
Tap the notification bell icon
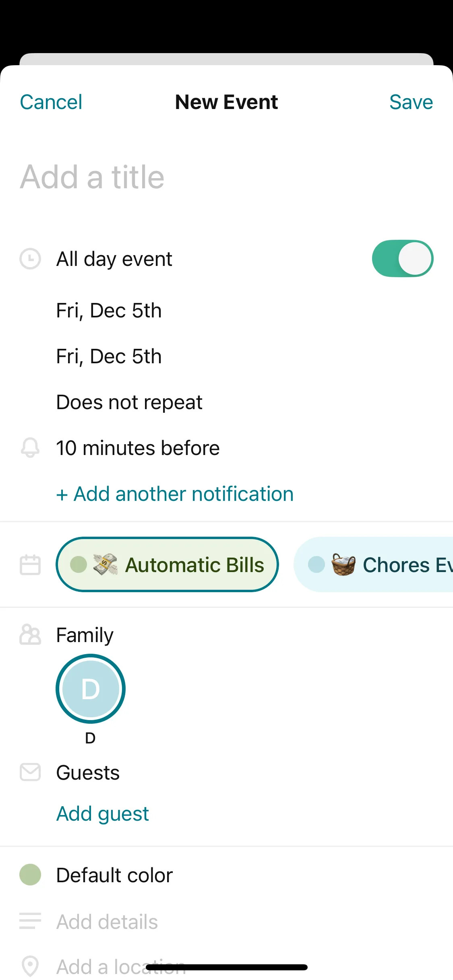(x=30, y=448)
